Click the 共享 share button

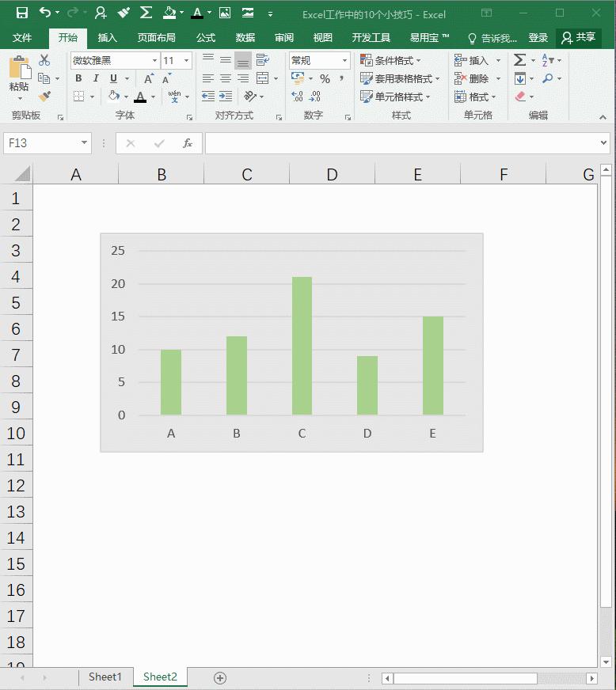579,38
